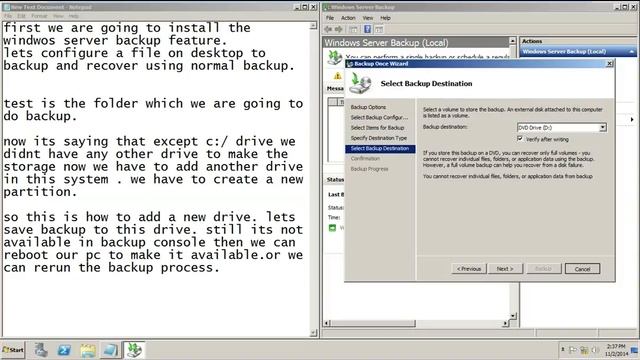640x360 pixels.
Task: Click the clock showing 2:37 PM
Action: pos(616,346)
